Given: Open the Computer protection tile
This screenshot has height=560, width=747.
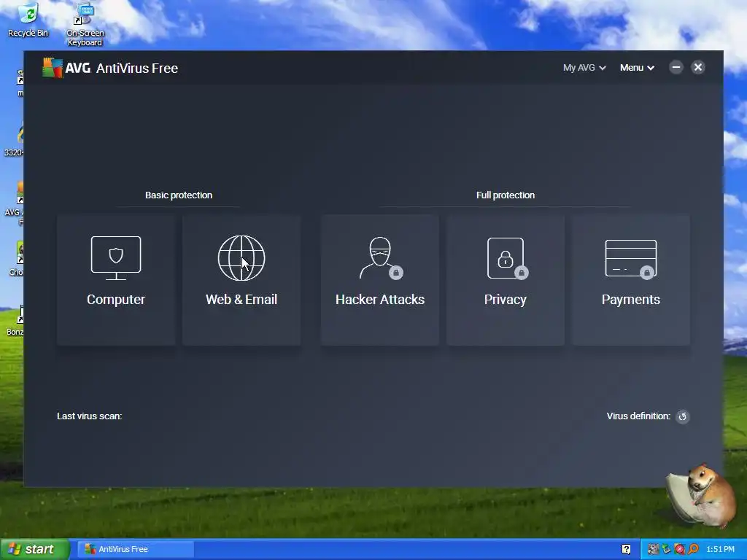Looking at the screenshot, I should [x=116, y=280].
